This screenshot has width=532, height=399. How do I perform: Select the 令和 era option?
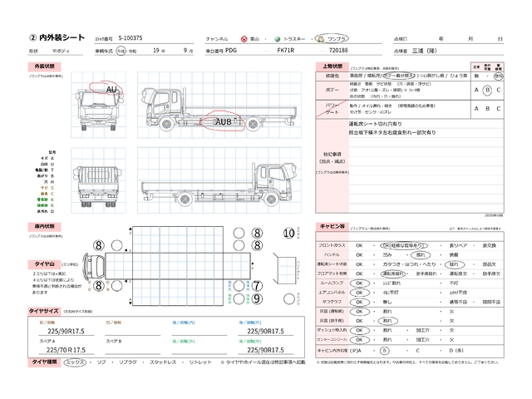click(132, 52)
